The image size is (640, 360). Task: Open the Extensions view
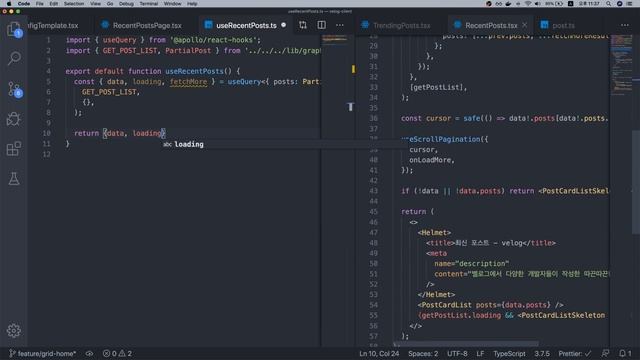click(14, 149)
